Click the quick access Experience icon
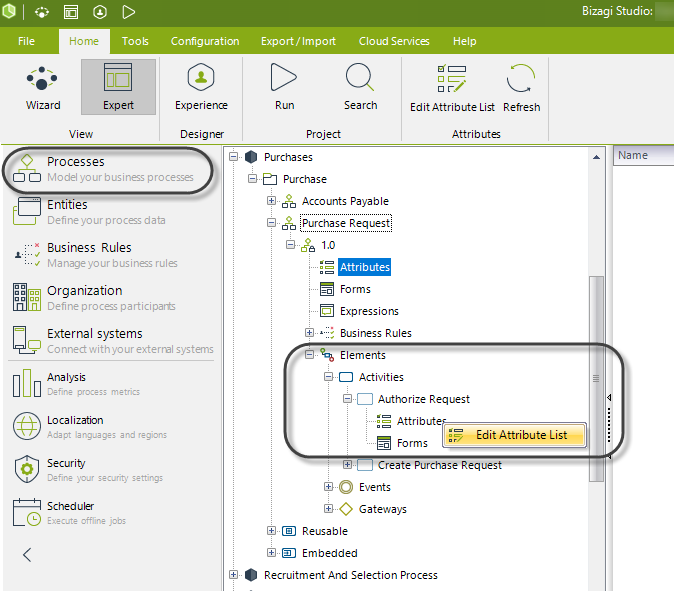The image size is (674, 591). click(100, 12)
